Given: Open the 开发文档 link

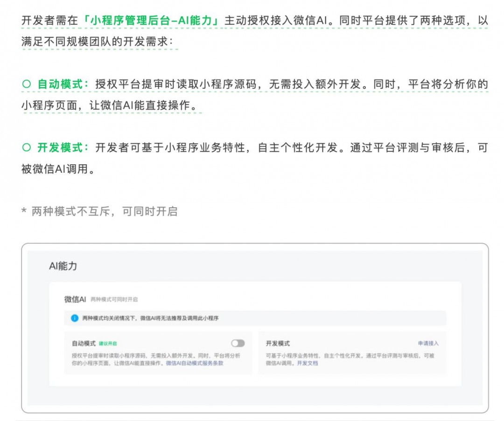Looking at the screenshot, I should pos(307,363).
